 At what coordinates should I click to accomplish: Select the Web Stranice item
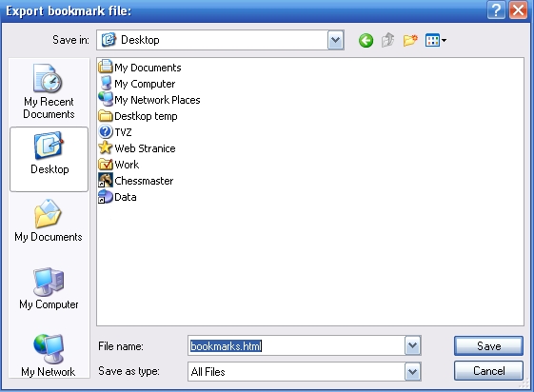point(137,148)
